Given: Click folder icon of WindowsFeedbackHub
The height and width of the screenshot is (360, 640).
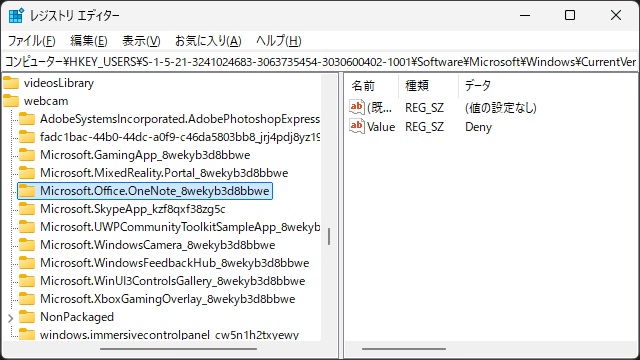Looking at the screenshot, I should click(x=27, y=262).
